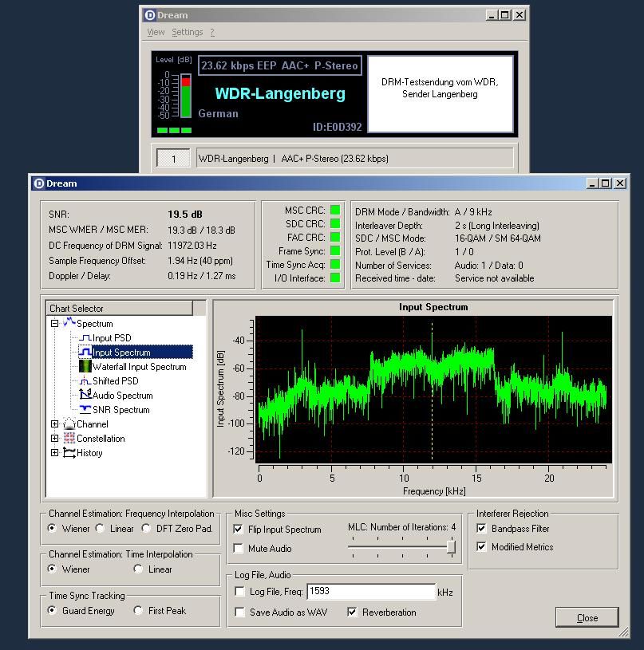This screenshot has height=650, width=644.
Task: Click the '11972.03 Hz' DC frequency value
Action: tap(192, 246)
